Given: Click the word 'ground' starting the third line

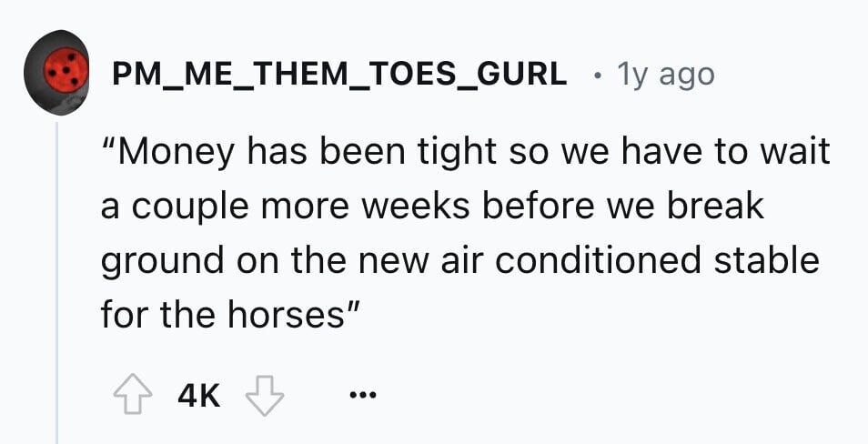Looking at the screenshot, I should 162,262.
